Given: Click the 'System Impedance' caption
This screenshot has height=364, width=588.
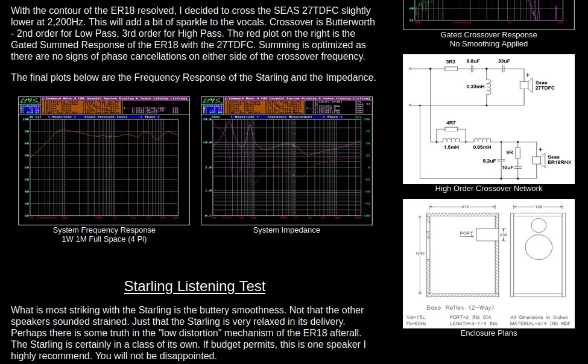Looking at the screenshot, I should [286, 230].
